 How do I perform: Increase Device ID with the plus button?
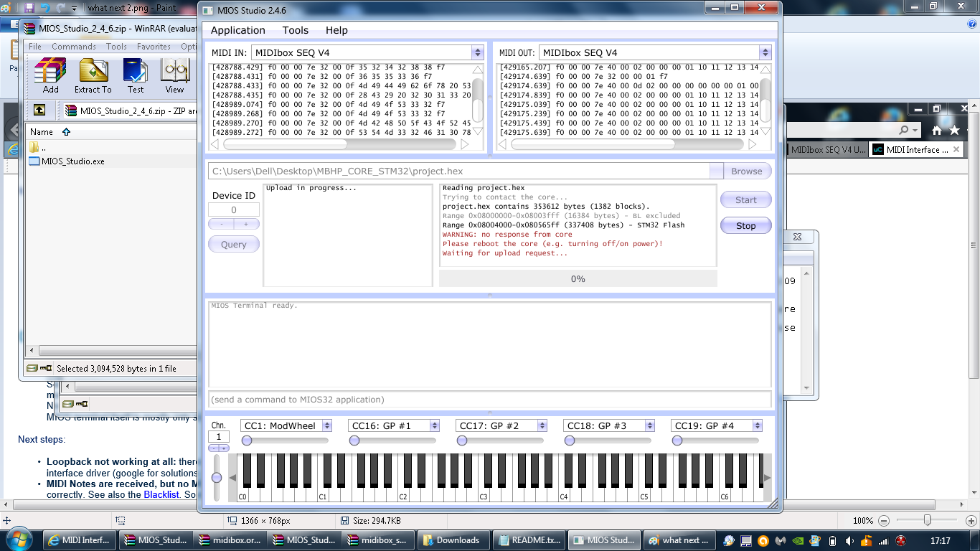(x=246, y=224)
